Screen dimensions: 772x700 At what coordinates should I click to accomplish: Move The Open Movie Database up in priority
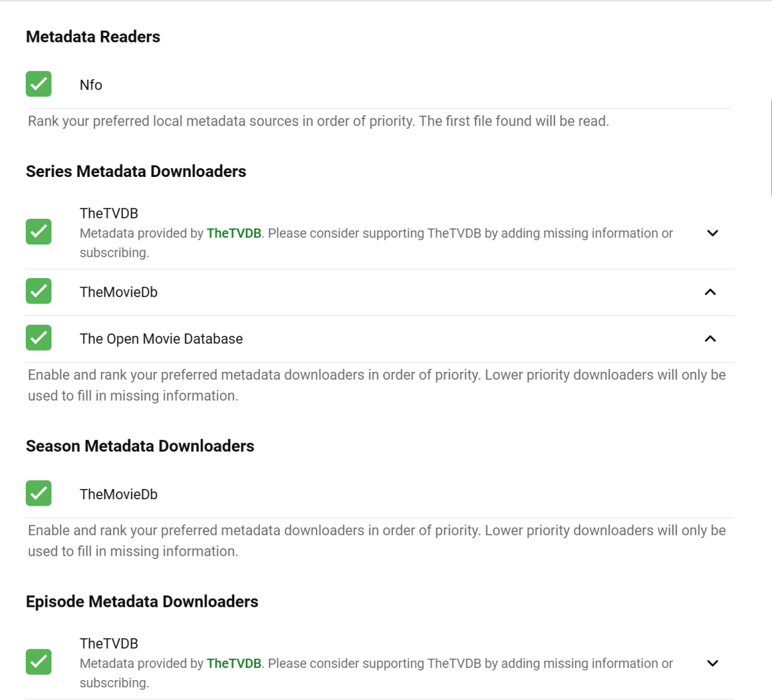click(710, 338)
